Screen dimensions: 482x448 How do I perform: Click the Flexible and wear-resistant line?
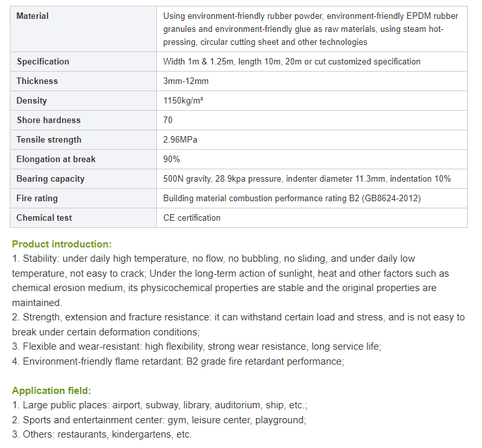point(197,346)
